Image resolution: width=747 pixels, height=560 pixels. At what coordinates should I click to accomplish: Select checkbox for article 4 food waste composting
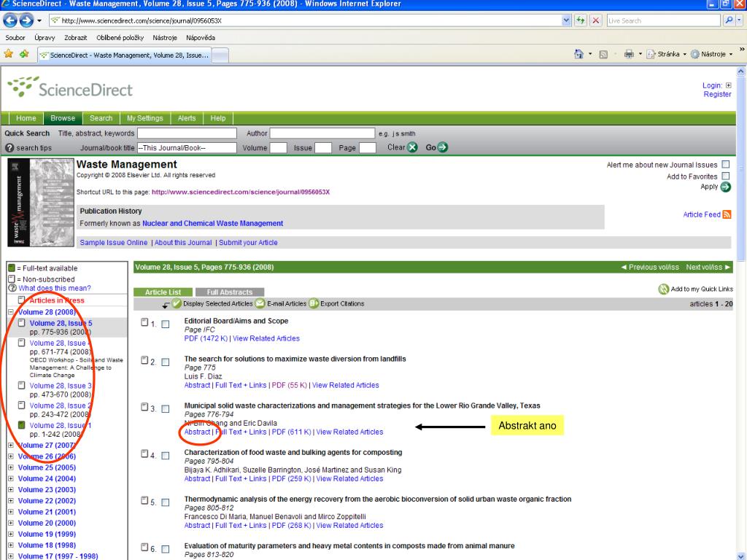pos(166,456)
